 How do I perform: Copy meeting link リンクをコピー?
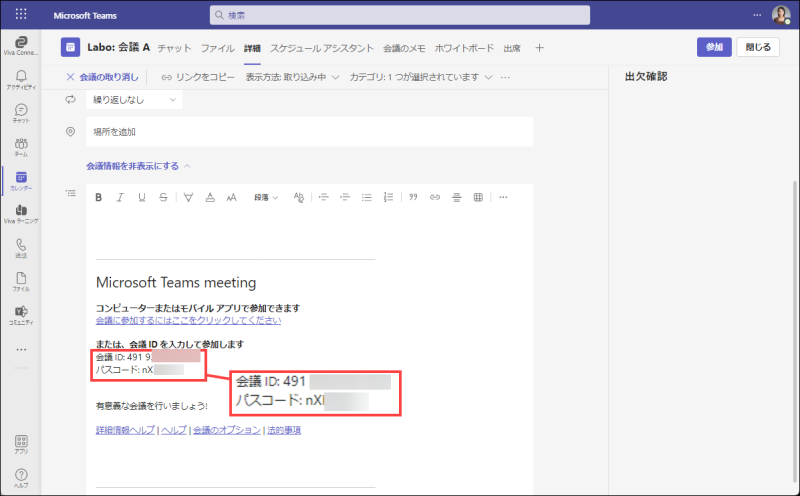[x=198, y=77]
